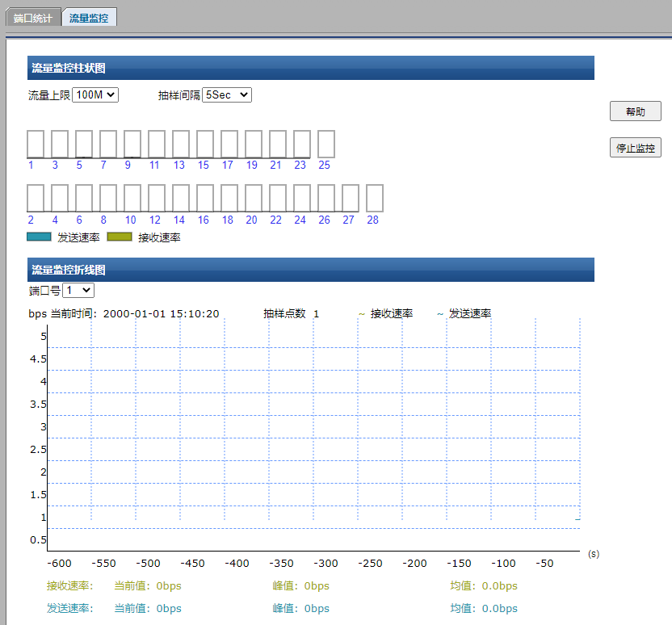Click the 接收速率 峰值 0bps value

coord(300,585)
